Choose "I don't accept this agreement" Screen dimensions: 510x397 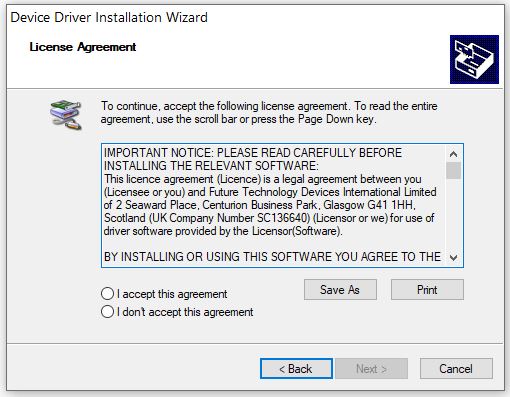(x=177, y=312)
